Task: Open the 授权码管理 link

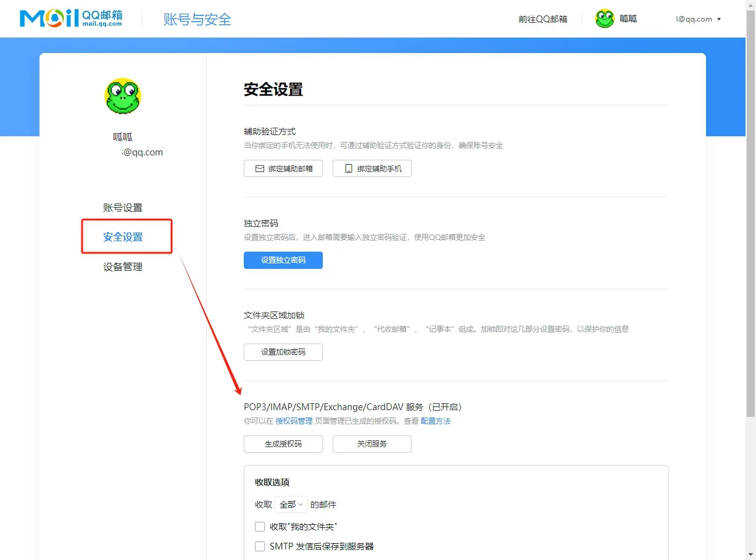Action: pos(294,421)
